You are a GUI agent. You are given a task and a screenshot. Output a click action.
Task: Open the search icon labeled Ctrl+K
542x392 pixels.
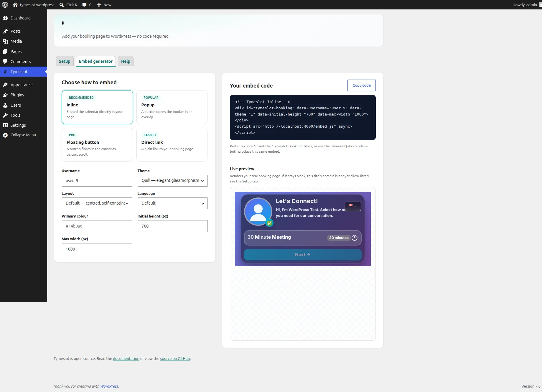[x=62, y=5]
